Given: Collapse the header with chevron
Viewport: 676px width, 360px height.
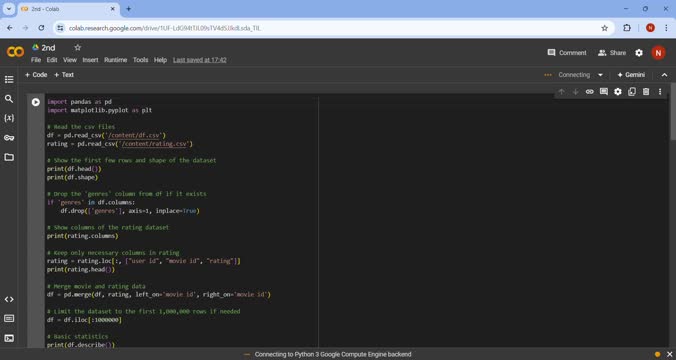Looking at the screenshot, I should (x=664, y=75).
